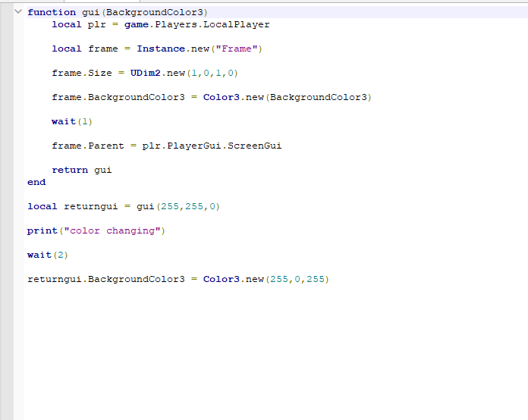Click the print("color changing") line
This screenshot has width=528, height=420.
(96, 230)
